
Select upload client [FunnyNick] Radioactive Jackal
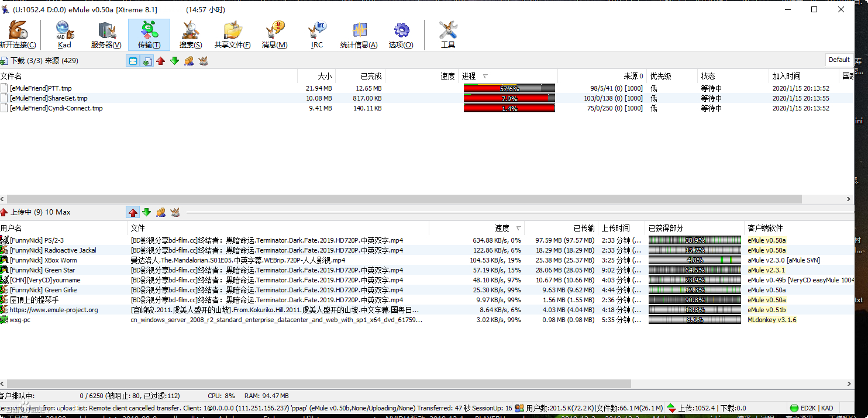53,250
